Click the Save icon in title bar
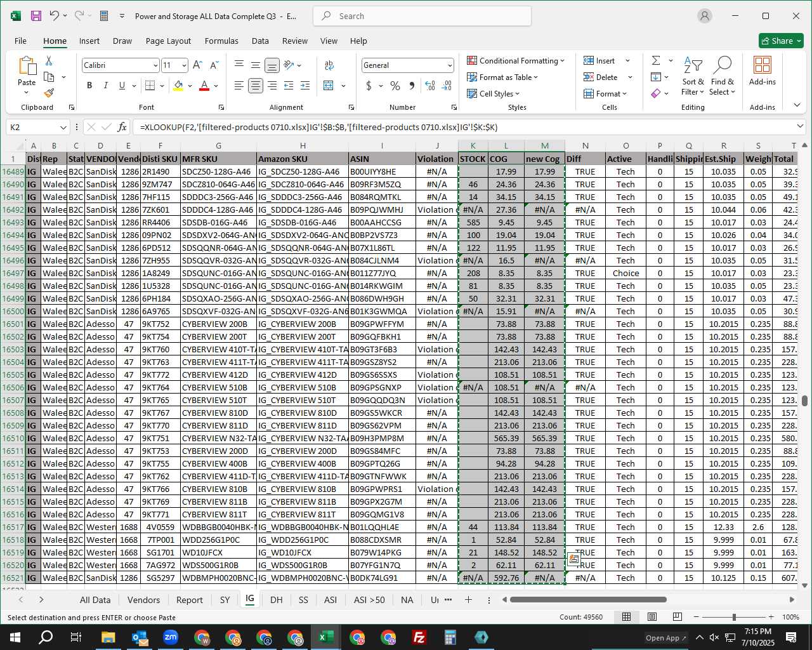The image size is (812, 650). coord(36,16)
